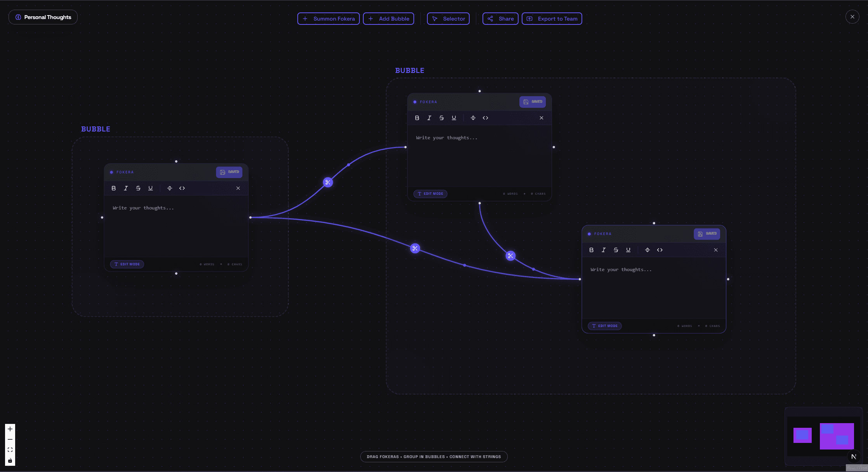
Task: Click the Saved button on the lower-right Fokera
Action: [707, 234]
